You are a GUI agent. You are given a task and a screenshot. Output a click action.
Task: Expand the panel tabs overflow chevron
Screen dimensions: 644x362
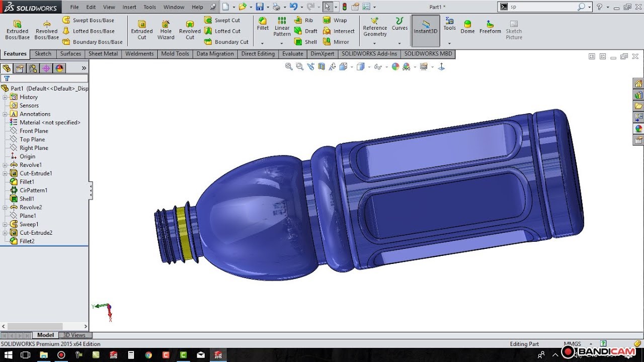point(84,68)
